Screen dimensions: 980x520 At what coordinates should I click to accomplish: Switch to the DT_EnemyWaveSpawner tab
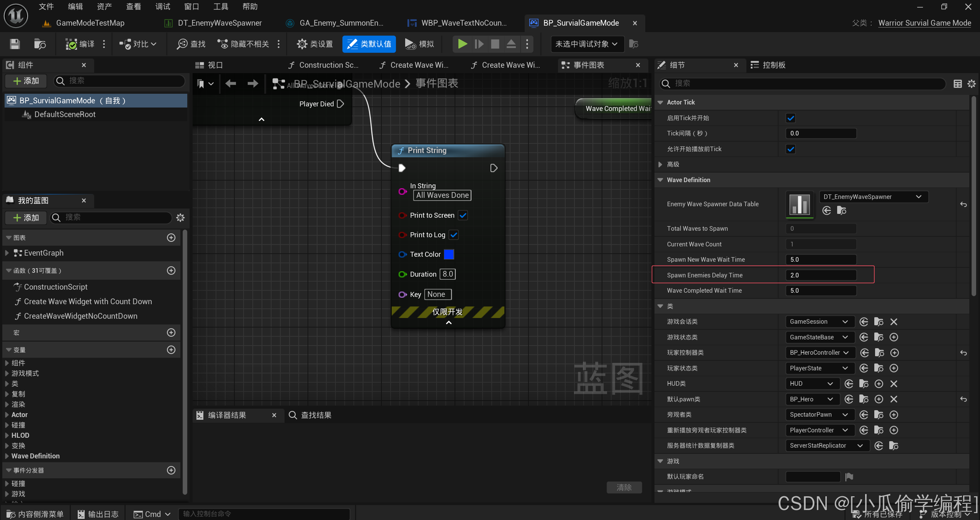[x=219, y=23]
